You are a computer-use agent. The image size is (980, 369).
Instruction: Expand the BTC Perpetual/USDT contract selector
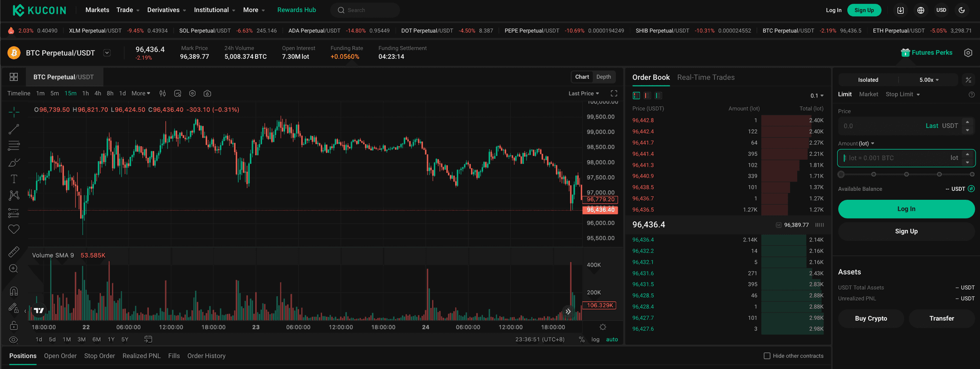(107, 53)
